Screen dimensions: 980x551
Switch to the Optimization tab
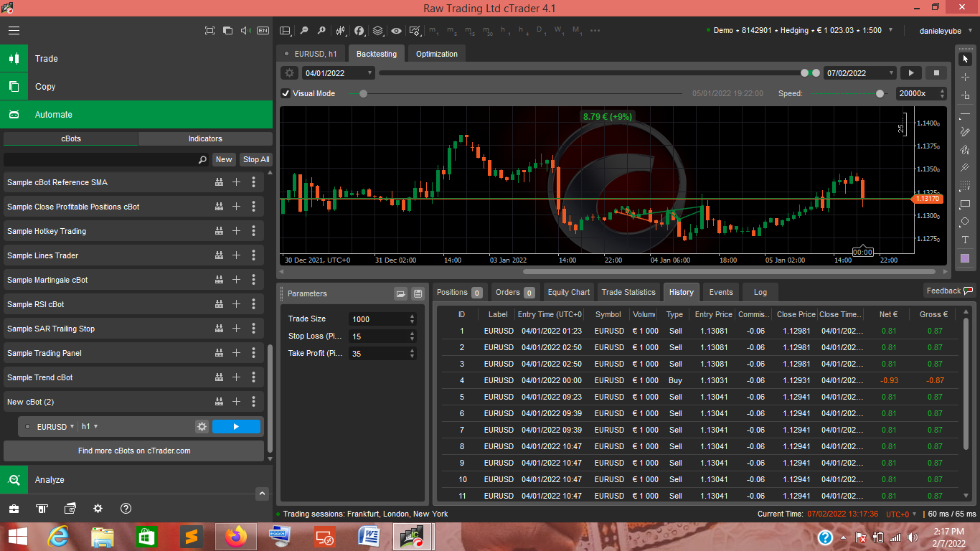437,54
